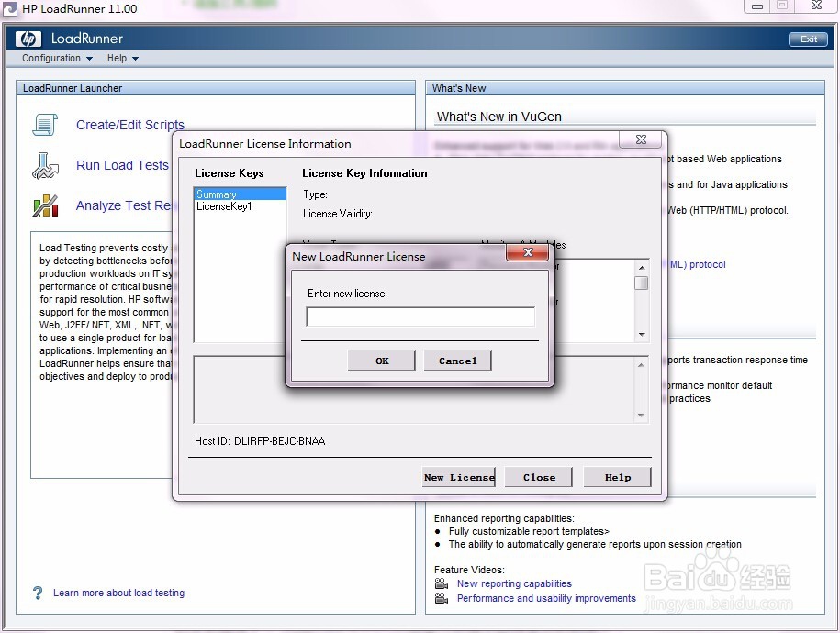Click the HP LoadRunner 11.00 title bar icon
840x633 pixels.
(x=10, y=8)
